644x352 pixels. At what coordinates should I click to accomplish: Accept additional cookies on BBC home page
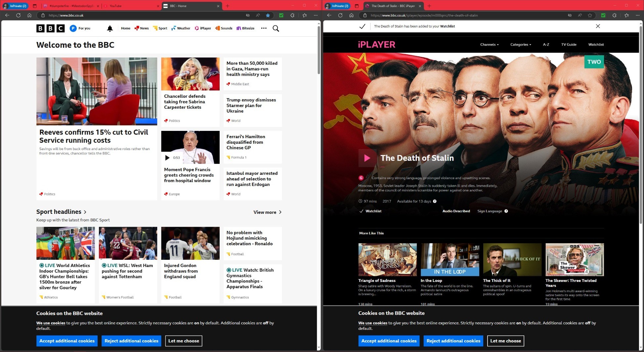[67, 341]
